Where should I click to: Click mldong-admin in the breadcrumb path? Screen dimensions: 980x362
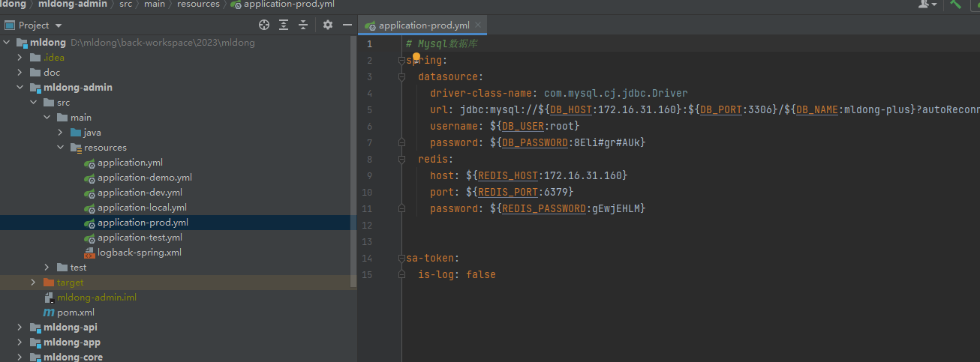[x=71, y=4]
